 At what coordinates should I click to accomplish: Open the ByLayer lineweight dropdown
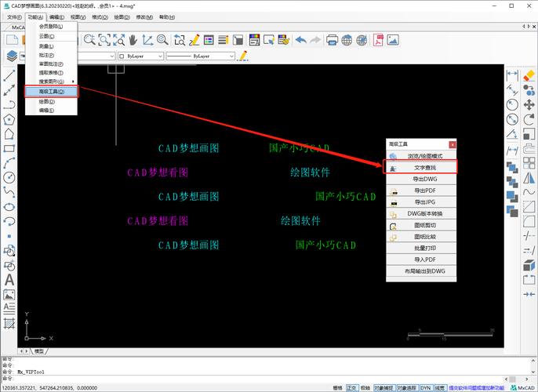click(202, 56)
